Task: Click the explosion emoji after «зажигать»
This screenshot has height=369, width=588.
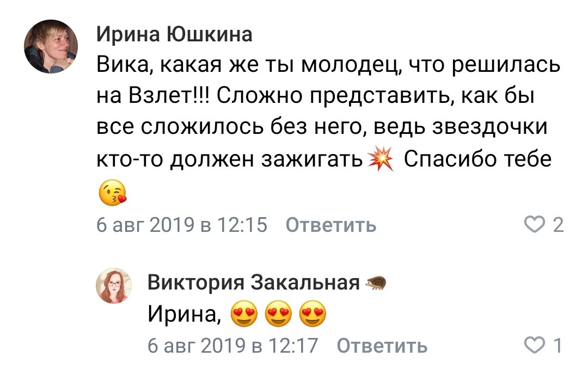Action: tap(379, 160)
